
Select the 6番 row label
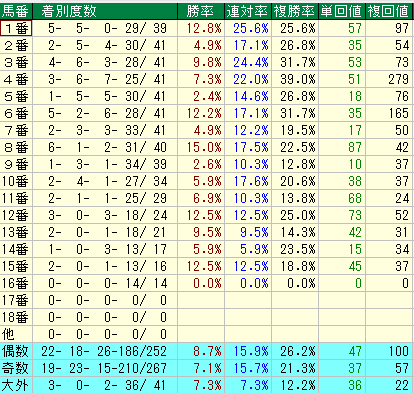point(16,113)
